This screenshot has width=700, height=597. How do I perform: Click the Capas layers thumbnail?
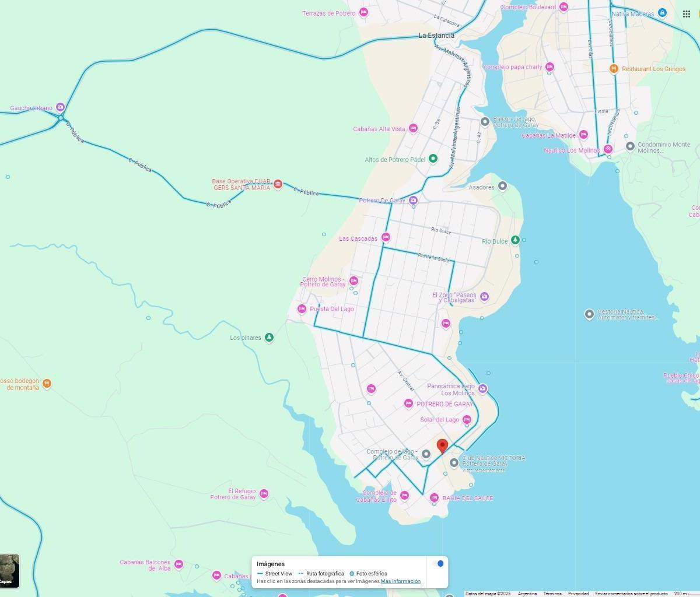[9, 571]
